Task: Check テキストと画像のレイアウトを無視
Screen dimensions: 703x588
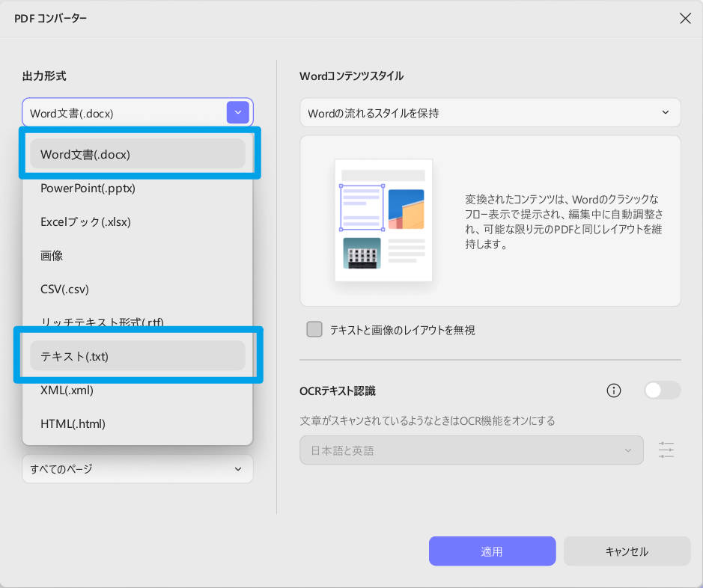Action: [314, 329]
